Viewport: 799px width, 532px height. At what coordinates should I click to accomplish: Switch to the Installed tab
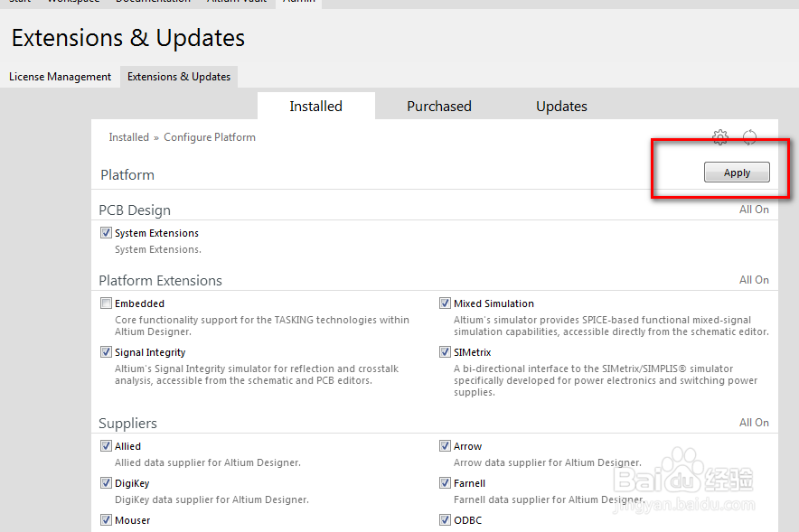click(x=316, y=106)
